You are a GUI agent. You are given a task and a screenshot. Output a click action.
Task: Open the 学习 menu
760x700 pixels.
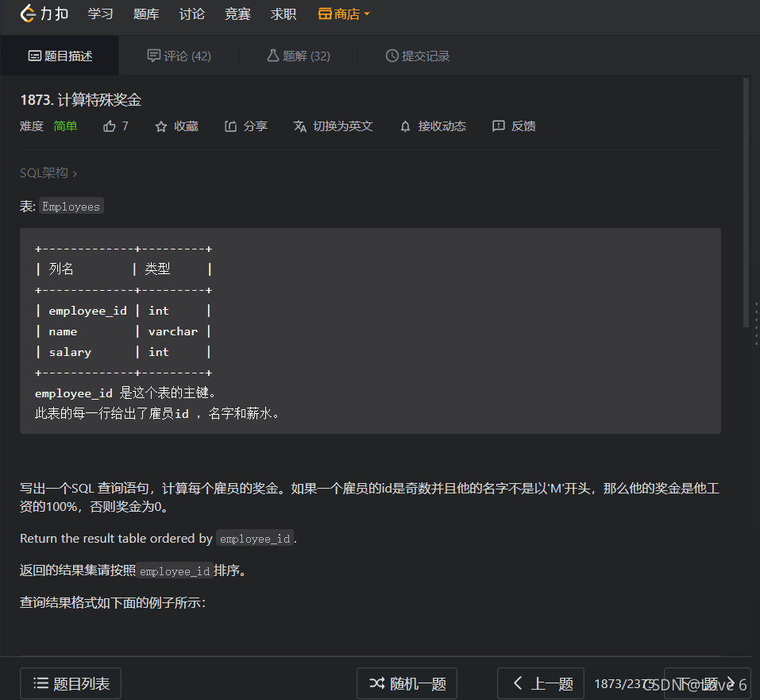pyautogui.click(x=100, y=14)
